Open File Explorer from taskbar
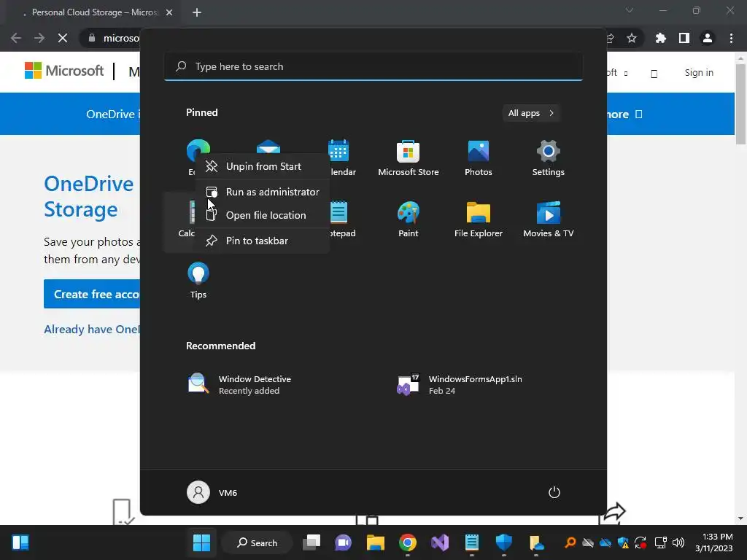Viewport: 747px width, 560px height. pos(376,542)
